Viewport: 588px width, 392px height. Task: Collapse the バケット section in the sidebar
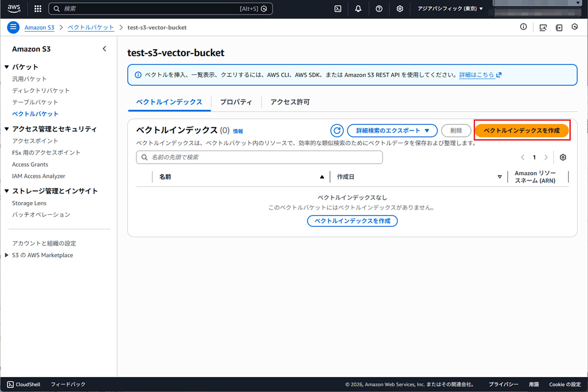click(7, 67)
